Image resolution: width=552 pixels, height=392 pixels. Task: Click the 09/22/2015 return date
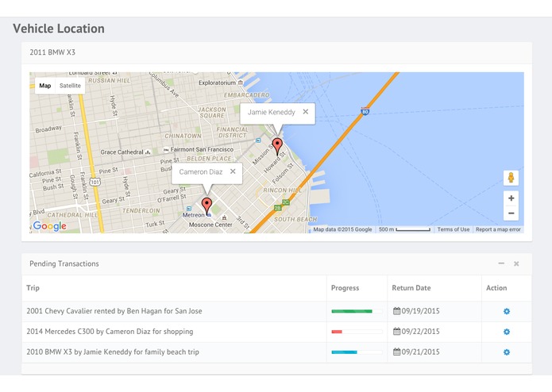coord(420,331)
